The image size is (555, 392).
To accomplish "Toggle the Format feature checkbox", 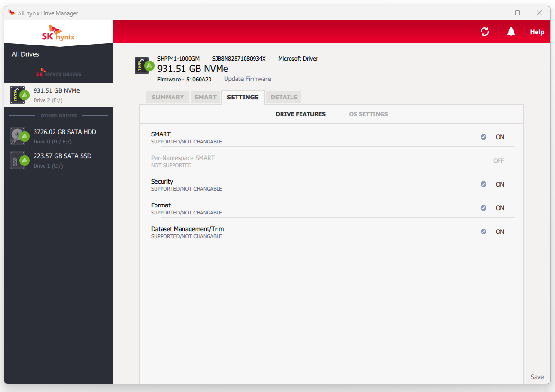I will click(x=483, y=208).
